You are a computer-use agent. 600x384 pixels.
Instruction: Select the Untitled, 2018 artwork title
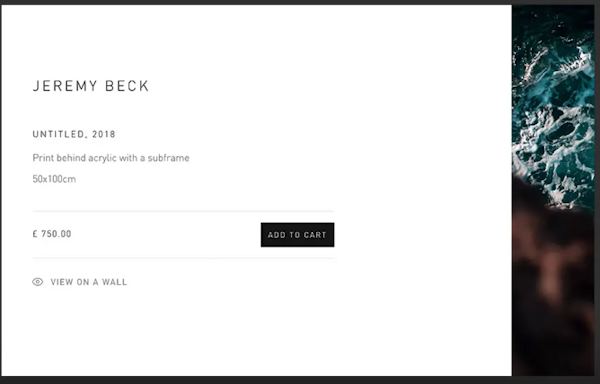coord(74,134)
